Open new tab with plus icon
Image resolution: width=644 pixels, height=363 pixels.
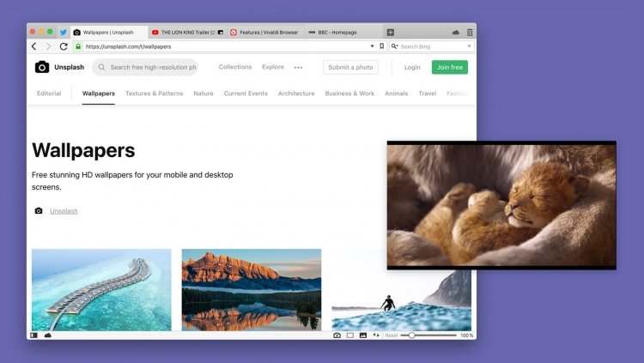point(391,32)
